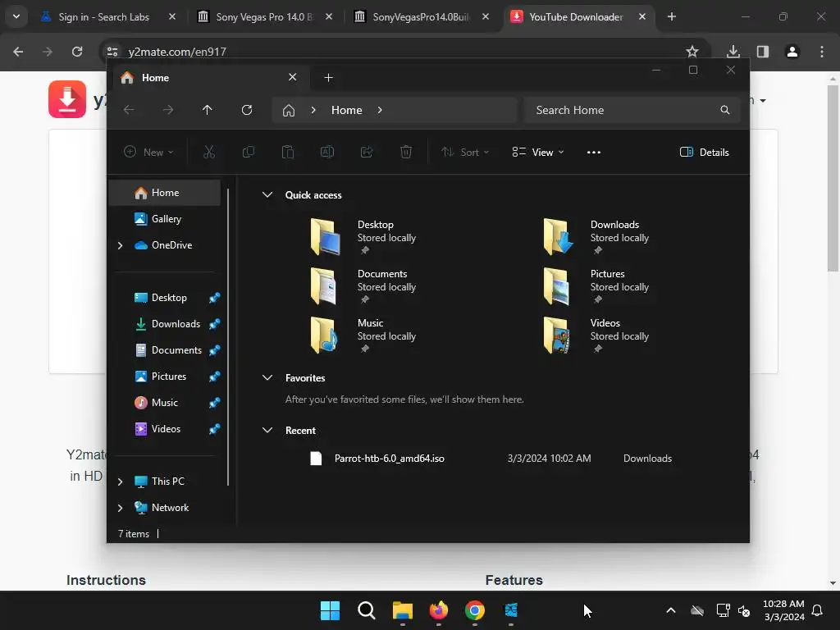The width and height of the screenshot is (840, 630).
Task: Open the Sort dropdown
Action: click(x=465, y=152)
